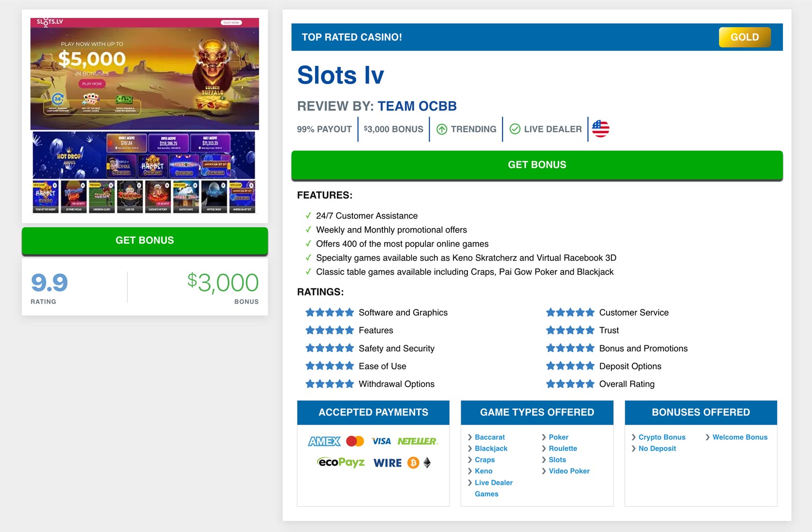Open the Craps game type link
812x532 pixels.
pos(485,460)
